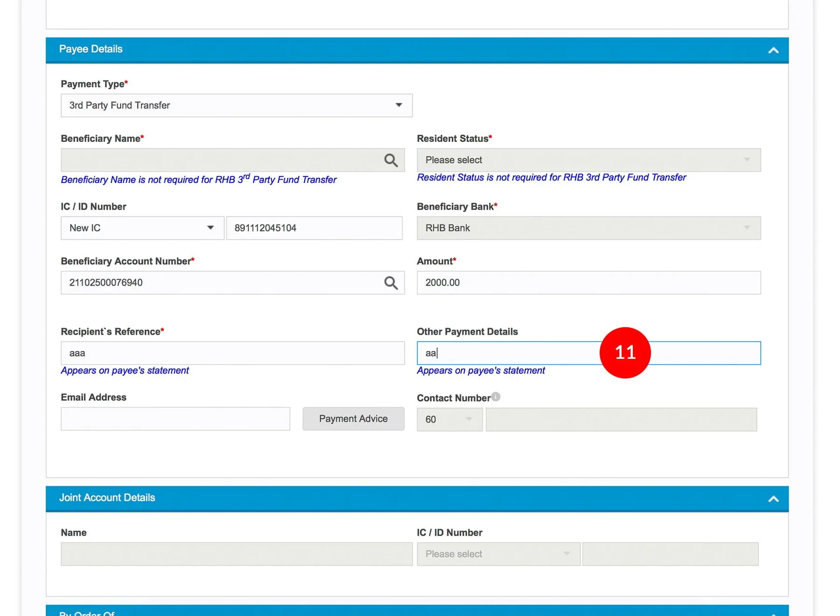The image size is (840, 616).
Task: Click the Contact Number info icon
Action: 496,397
